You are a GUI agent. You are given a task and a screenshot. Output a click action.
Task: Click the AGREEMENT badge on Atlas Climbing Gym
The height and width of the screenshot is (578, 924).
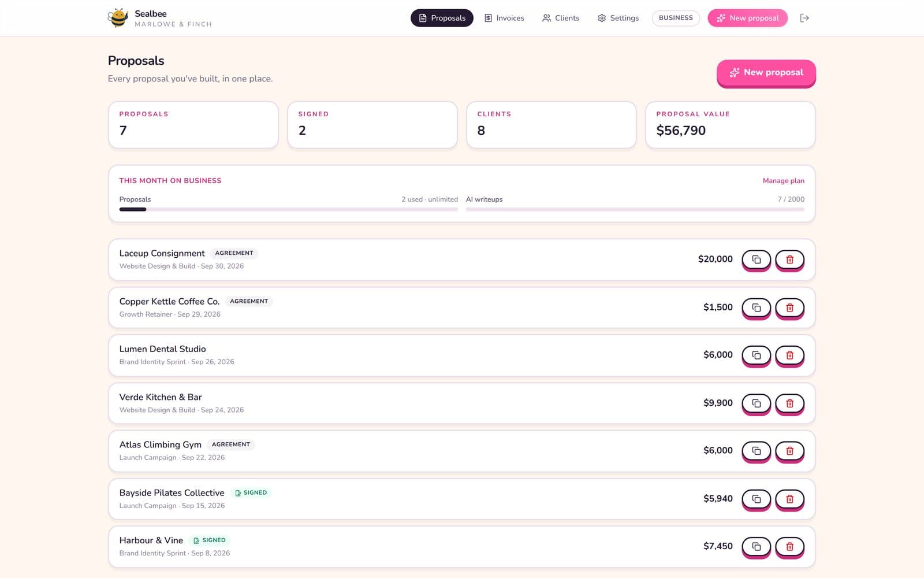[x=231, y=444]
